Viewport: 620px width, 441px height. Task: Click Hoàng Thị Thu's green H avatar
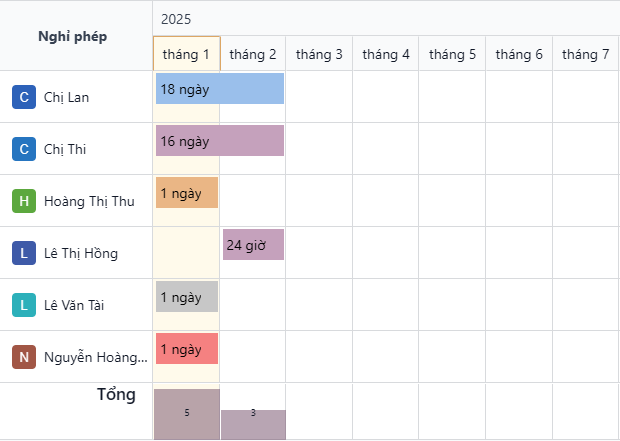pyautogui.click(x=24, y=201)
